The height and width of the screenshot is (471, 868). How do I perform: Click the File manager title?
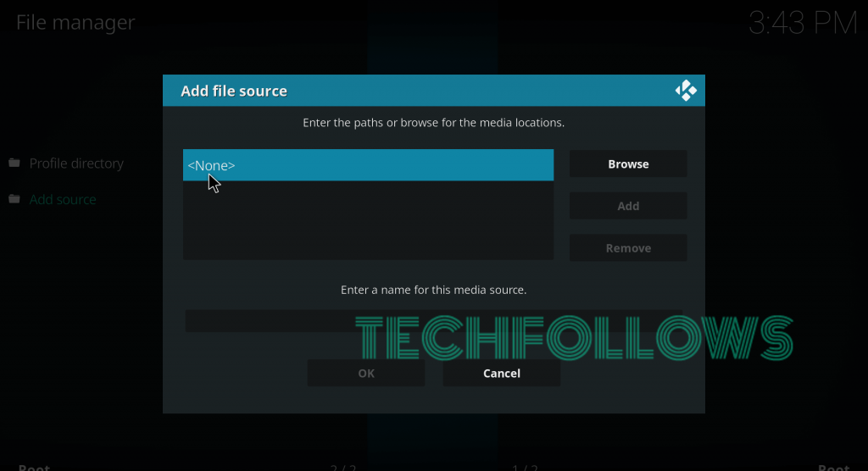click(x=75, y=22)
